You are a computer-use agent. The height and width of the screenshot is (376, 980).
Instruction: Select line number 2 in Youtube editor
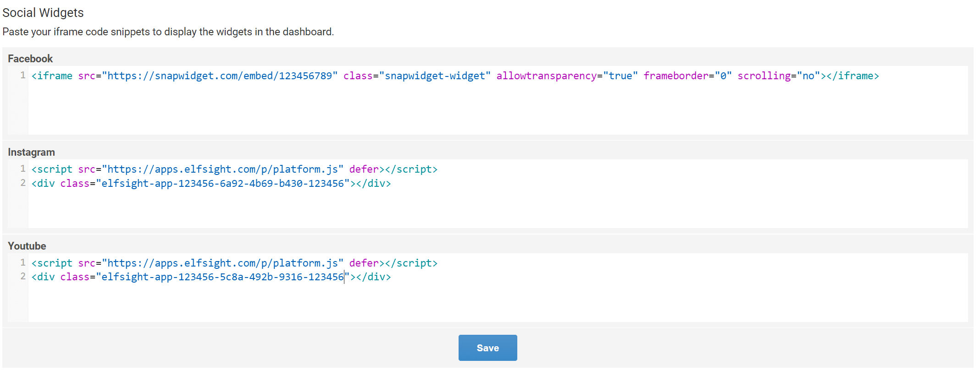coord(22,277)
